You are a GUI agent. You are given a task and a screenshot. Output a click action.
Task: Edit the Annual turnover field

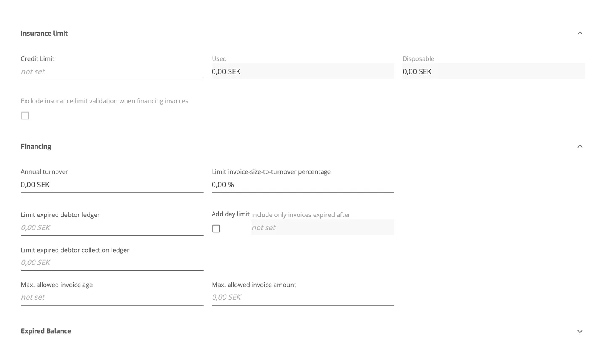coord(112,185)
